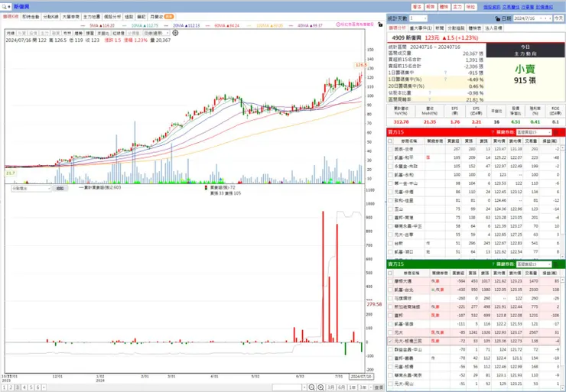This screenshot has width=566, height=392.
Task: Open the 分點進出 dropdown on lower chart
Action: coord(31,188)
